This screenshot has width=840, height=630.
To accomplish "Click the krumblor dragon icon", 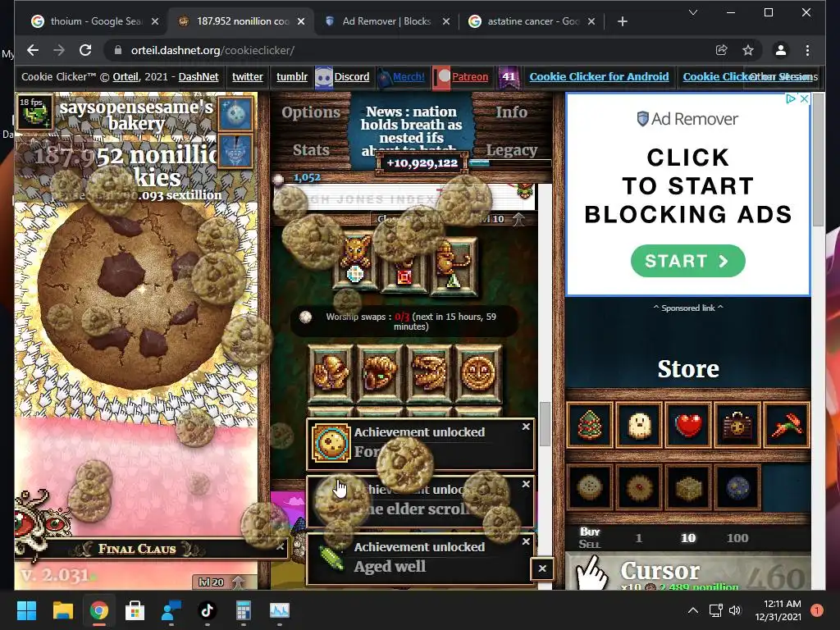I will [x=35, y=112].
